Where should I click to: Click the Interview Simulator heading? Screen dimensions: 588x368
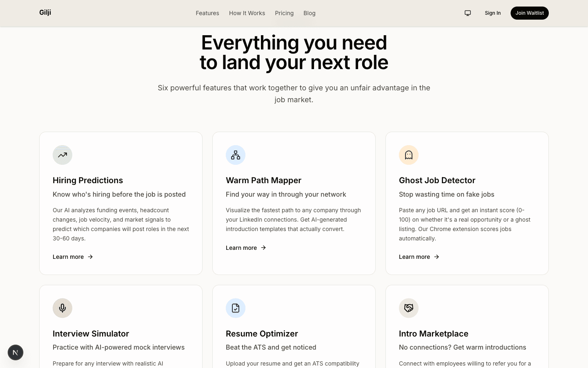point(91,334)
